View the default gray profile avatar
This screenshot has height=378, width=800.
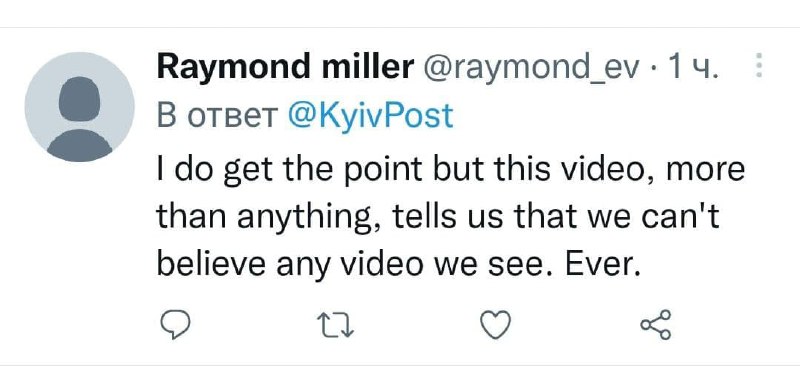pyautogui.click(x=80, y=107)
